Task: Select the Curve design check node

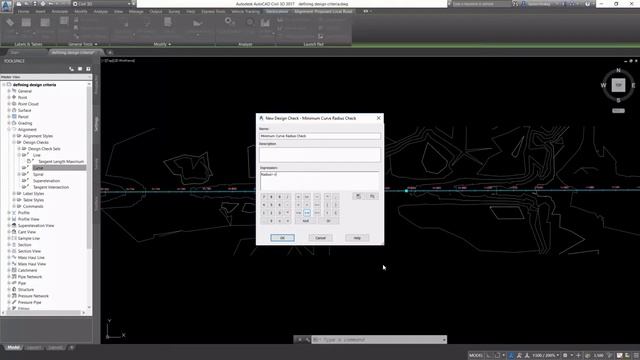Action: [x=38, y=168]
